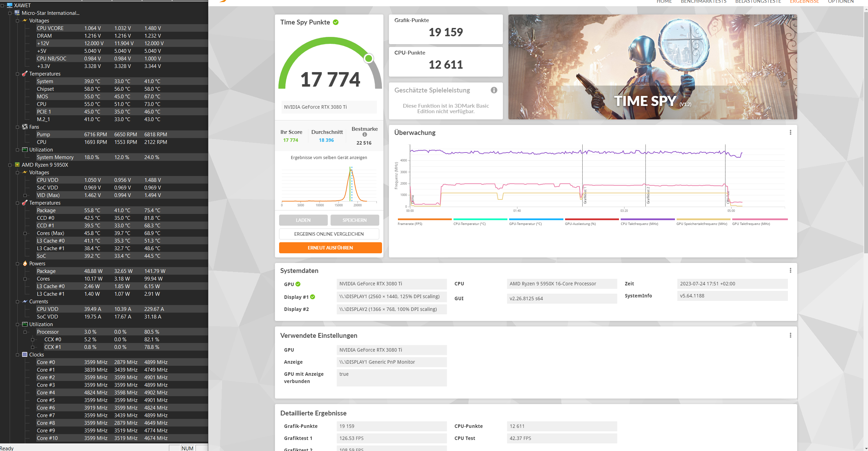Collapse the Clocks section under the Ryzen CPU
The image size is (868, 451).
pyautogui.click(x=18, y=355)
